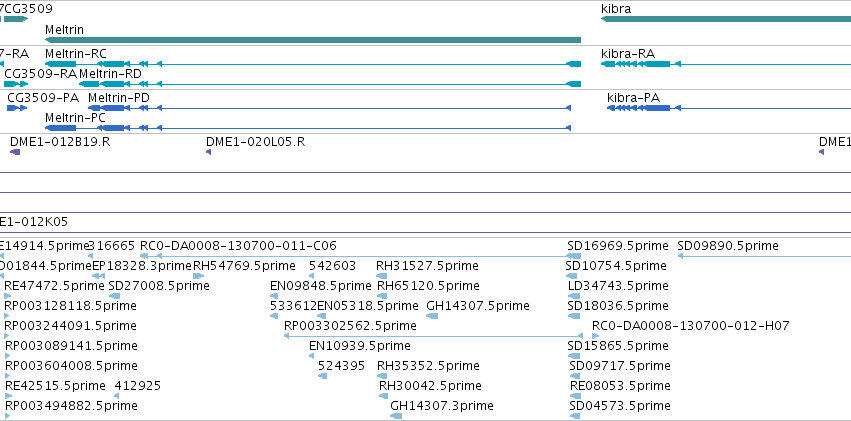Click the Meltrin-PC CDS glyph

[308, 128]
